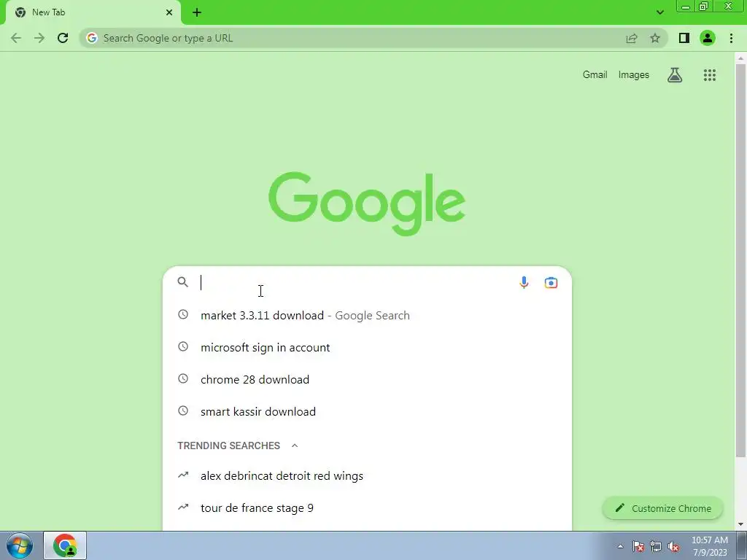This screenshot has width=747, height=560.
Task: Click the scrollbar down arrow
Action: [740, 524]
